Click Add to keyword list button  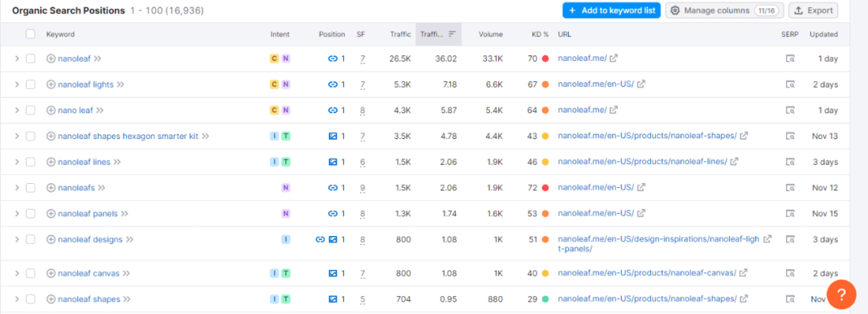612,10
